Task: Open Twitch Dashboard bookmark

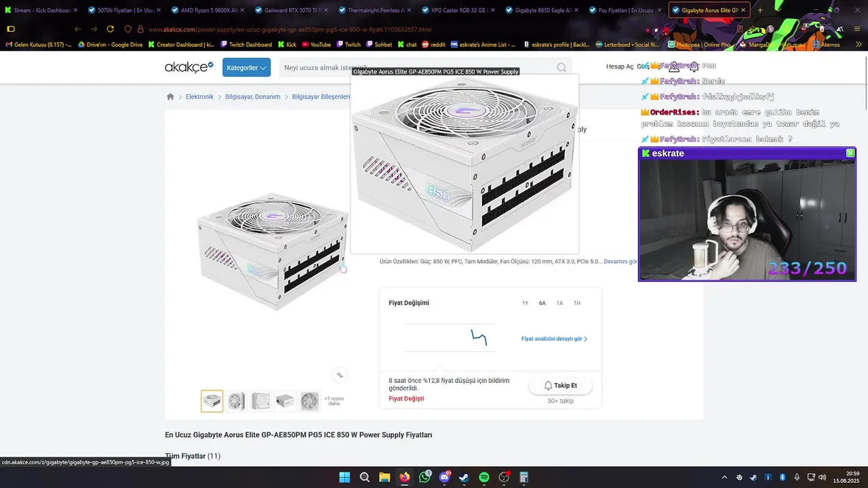Action: click(245, 45)
